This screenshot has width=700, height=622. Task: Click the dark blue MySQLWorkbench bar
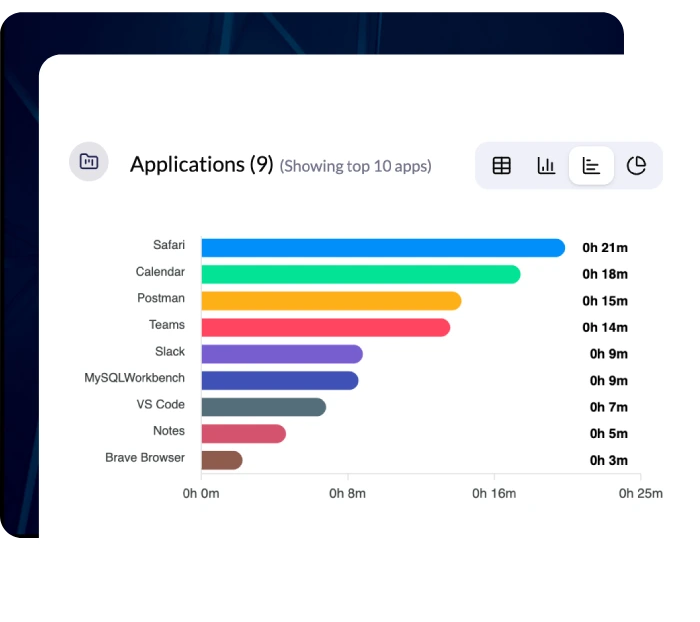(280, 380)
